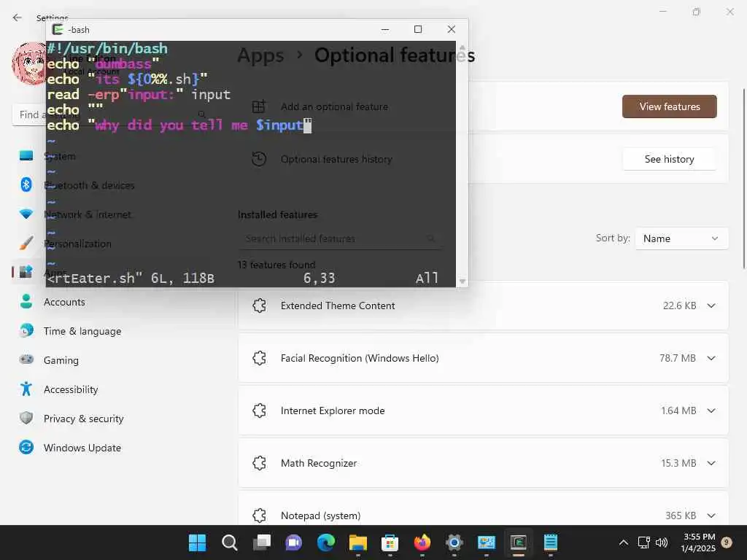Open Task View on the taskbar

pos(262,542)
